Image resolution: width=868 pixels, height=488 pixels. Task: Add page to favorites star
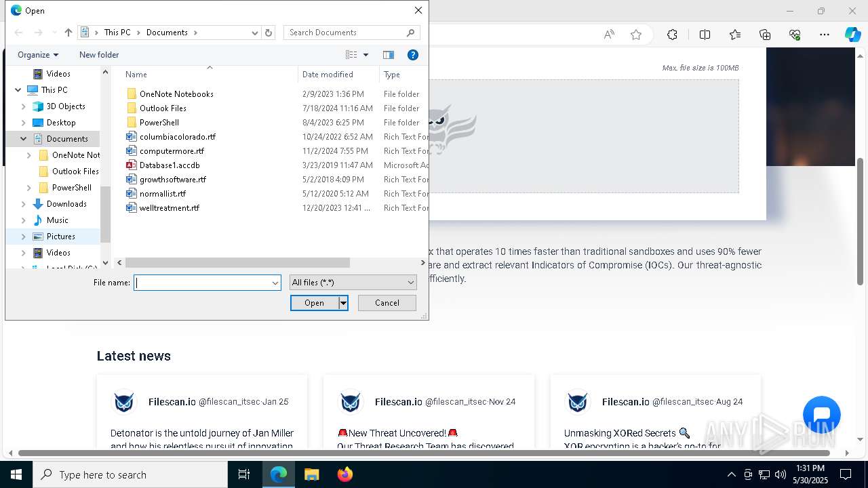[x=636, y=35]
